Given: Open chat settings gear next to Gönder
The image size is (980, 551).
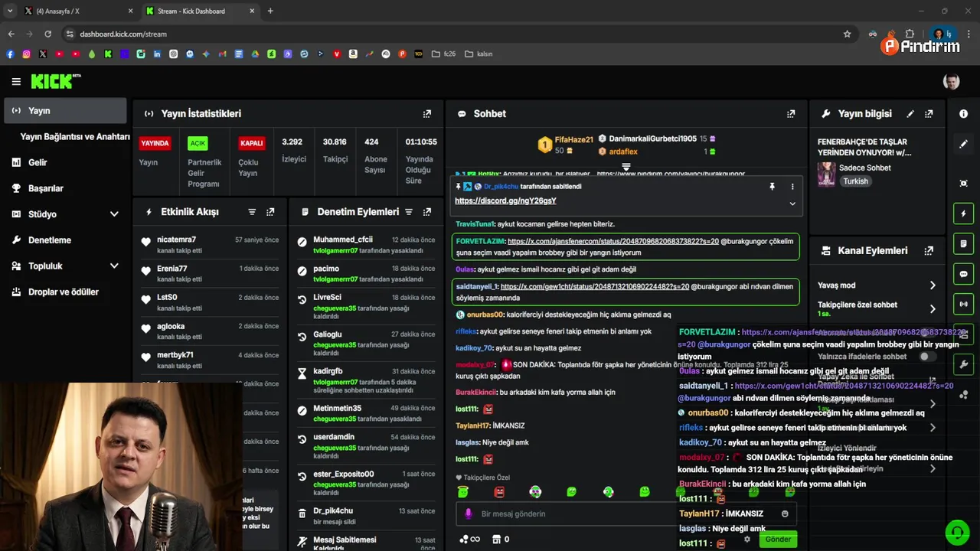Looking at the screenshot, I should [x=747, y=539].
